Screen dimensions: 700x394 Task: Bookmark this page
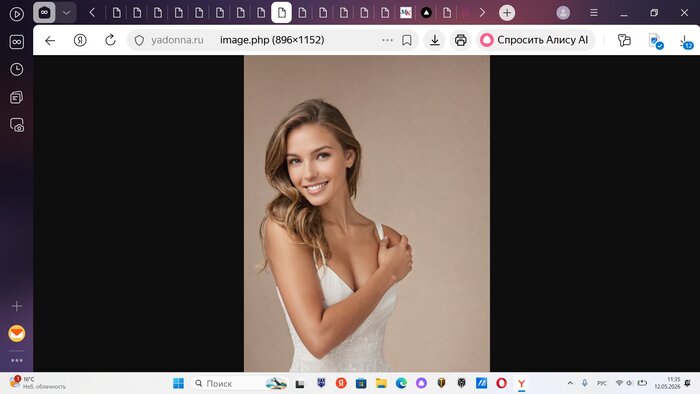407,40
